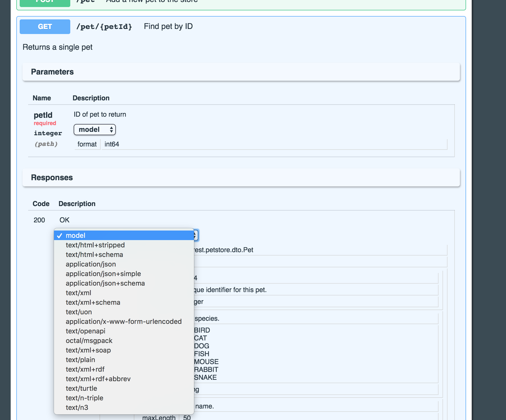
Task: Select text/uon in dropdown
Action: coord(79,312)
